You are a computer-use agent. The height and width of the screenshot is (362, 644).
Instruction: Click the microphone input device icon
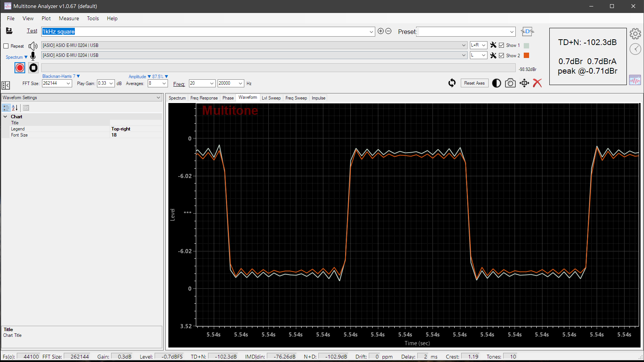33,56
